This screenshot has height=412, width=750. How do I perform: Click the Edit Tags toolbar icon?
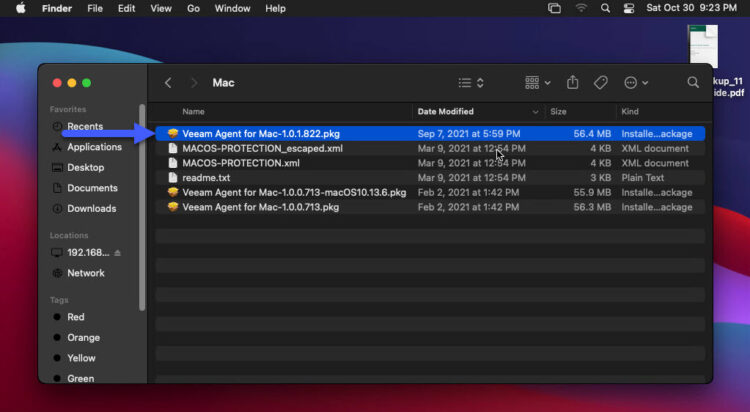tap(601, 83)
